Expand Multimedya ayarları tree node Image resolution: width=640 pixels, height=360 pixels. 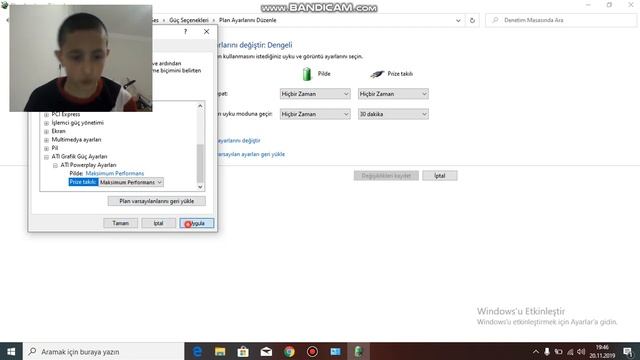[47, 140]
